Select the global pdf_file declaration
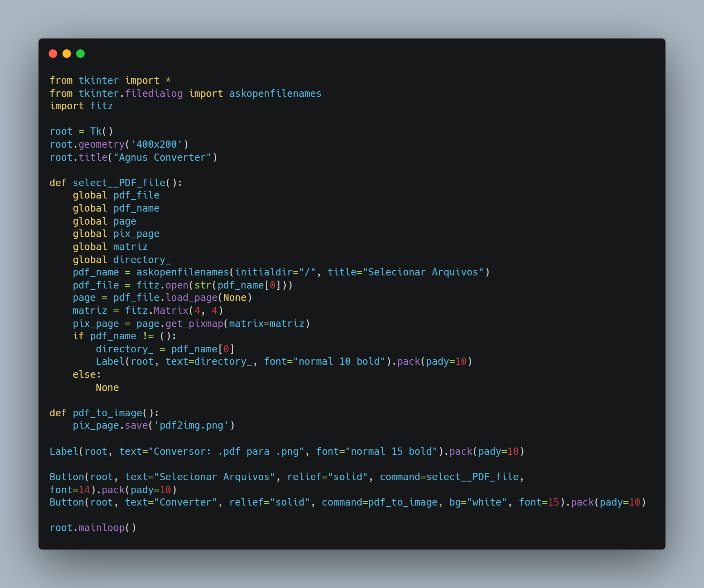The width and height of the screenshot is (704, 588). [116, 195]
